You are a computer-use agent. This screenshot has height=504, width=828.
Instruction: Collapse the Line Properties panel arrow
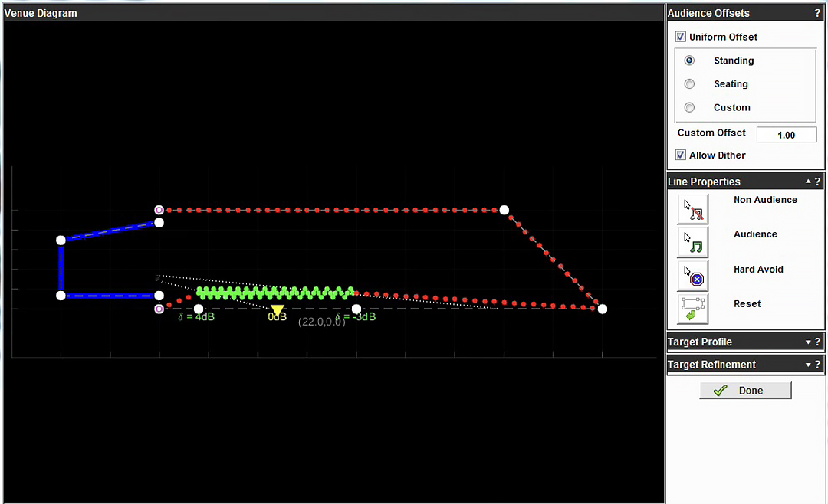808,182
